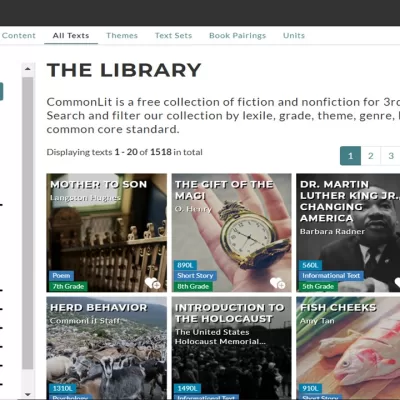Open The Gift of the Magi card

pos(231,233)
